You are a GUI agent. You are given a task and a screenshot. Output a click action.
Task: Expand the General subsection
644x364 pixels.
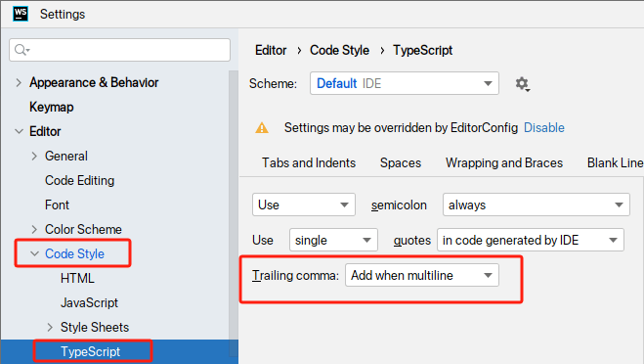pyautogui.click(x=34, y=157)
